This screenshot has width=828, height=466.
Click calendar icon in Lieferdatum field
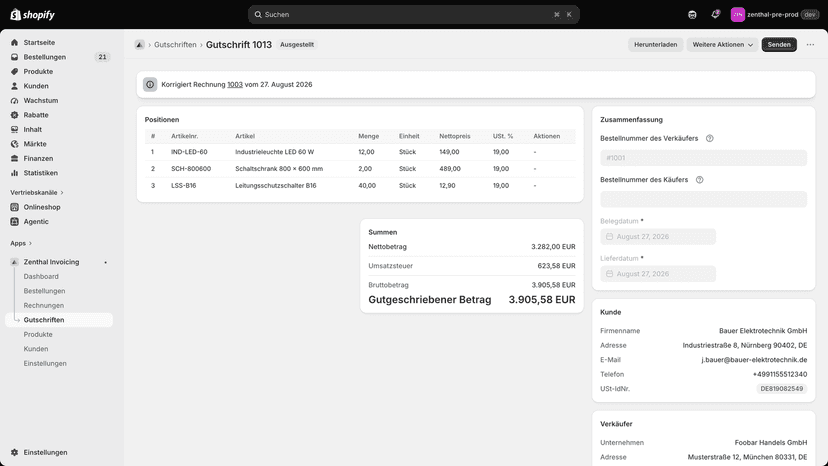coord(609,274)
